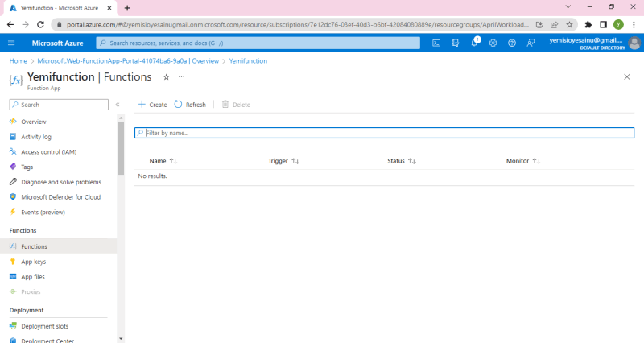Sort by Monitor column header

coord(522,161)
